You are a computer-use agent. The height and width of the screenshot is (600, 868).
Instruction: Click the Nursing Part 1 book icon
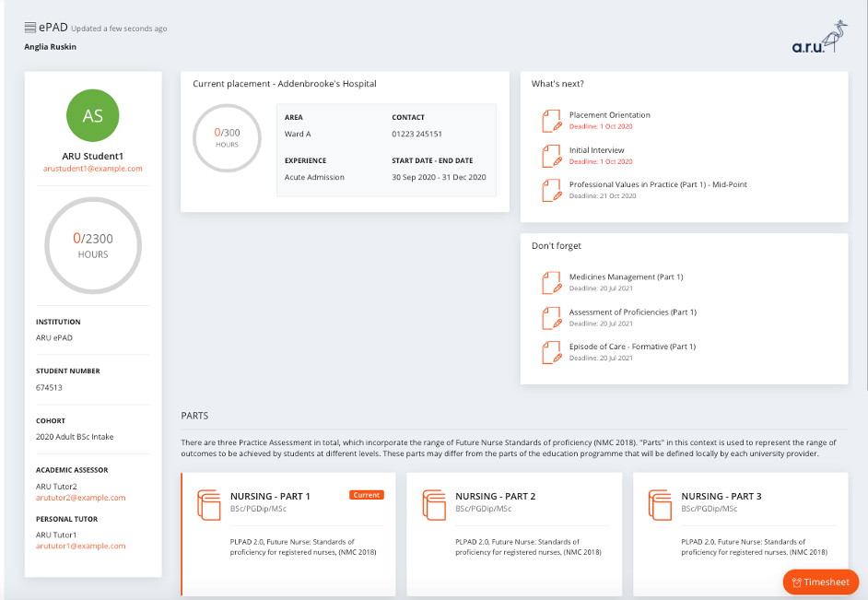tap(209, 504)
